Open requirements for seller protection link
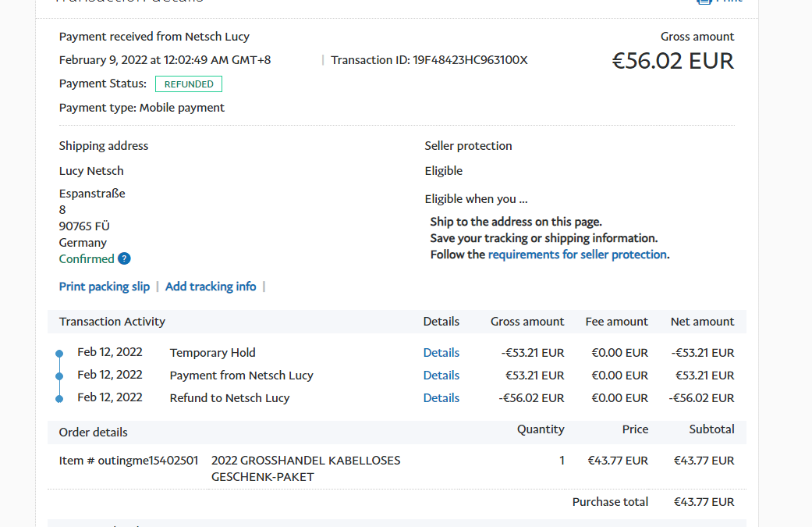Screen dimensions: 812x527 point(577,255)
